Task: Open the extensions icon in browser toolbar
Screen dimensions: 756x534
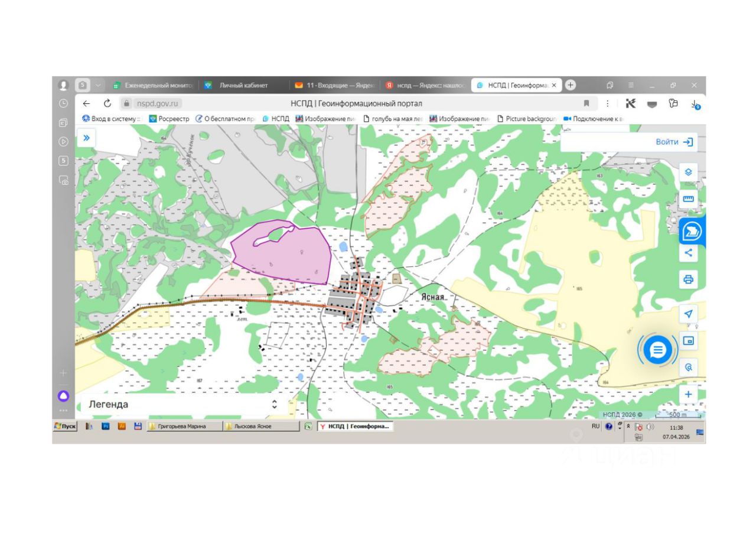Action: tap(673, 103)
